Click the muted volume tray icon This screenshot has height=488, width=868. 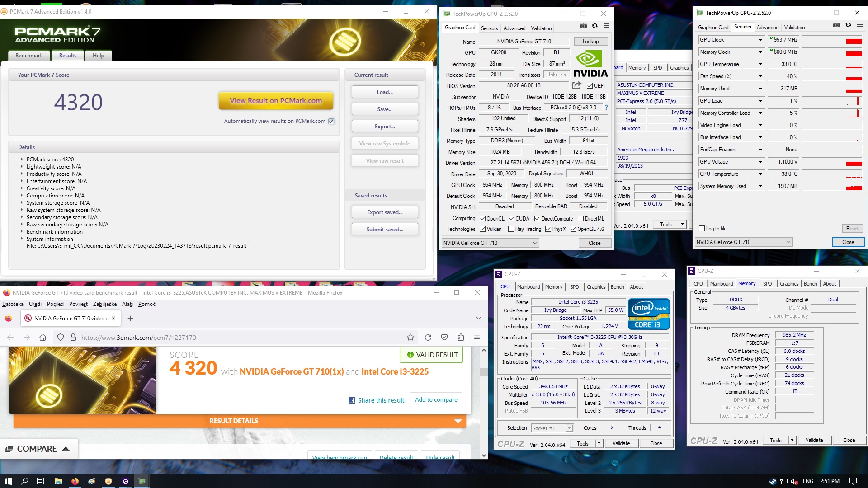pyautogui.click(x=795, y=481)
